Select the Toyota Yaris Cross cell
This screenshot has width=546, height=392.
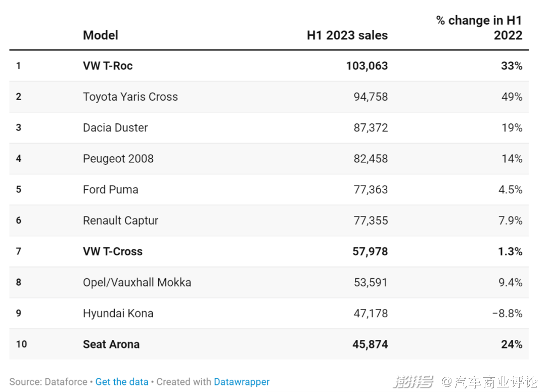pos(130,97)
